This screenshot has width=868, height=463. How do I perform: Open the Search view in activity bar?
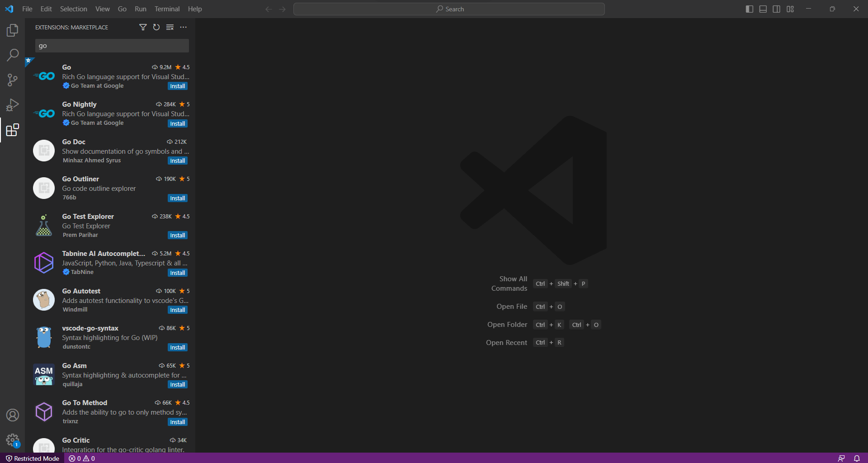12,55
